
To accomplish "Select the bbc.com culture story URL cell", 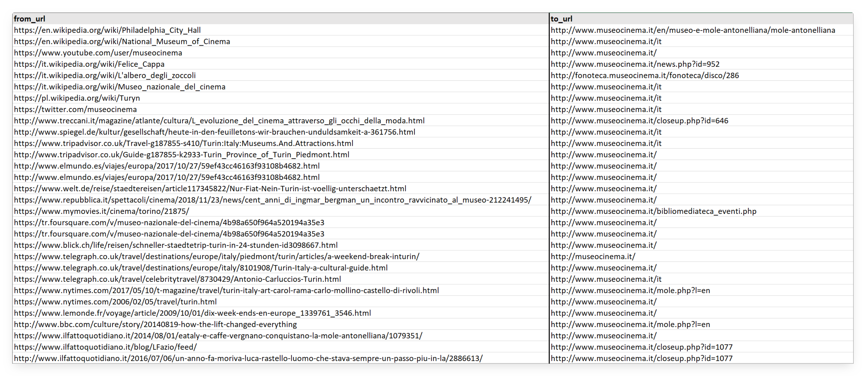I will click(x=155, y=324).
